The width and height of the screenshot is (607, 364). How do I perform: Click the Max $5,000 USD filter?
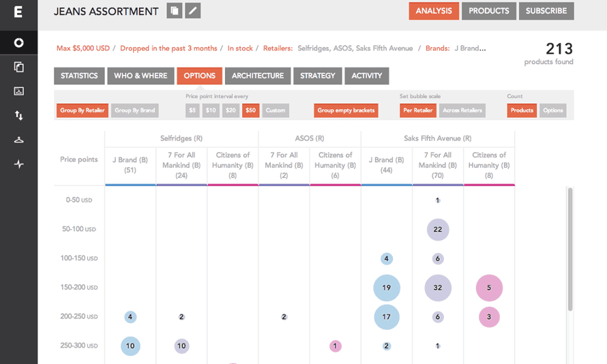83,48
